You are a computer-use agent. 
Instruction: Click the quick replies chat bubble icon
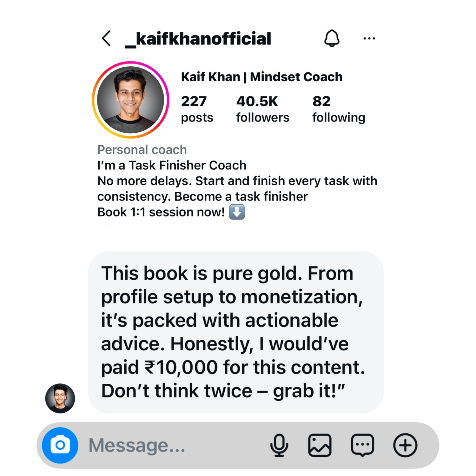pos(362,445)
